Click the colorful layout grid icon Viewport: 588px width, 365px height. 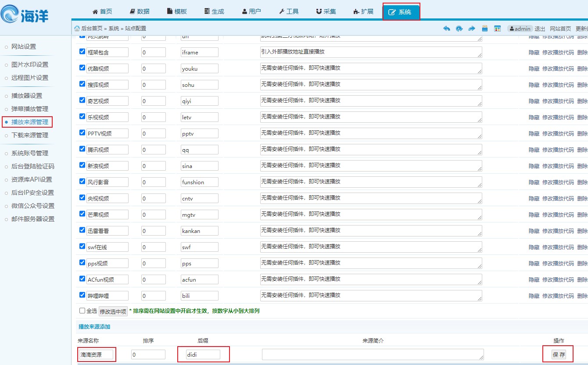coord(497,29)
